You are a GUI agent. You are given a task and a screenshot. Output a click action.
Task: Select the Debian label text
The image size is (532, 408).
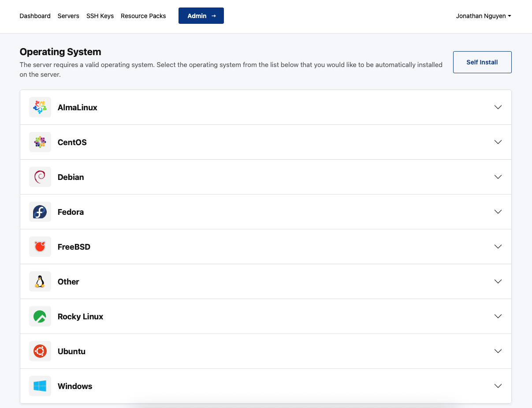[x=71, y=177]
